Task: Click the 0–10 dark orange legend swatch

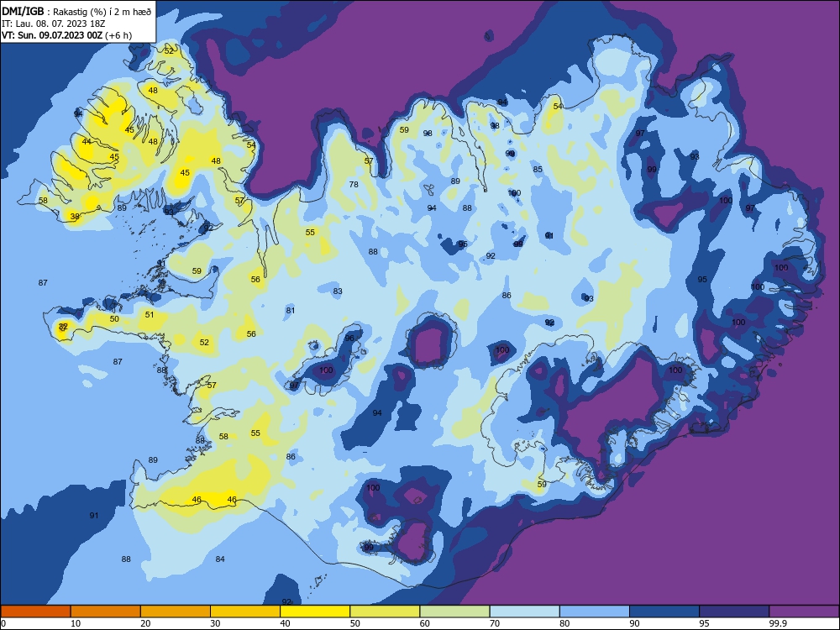Action: tap(35, 612)
